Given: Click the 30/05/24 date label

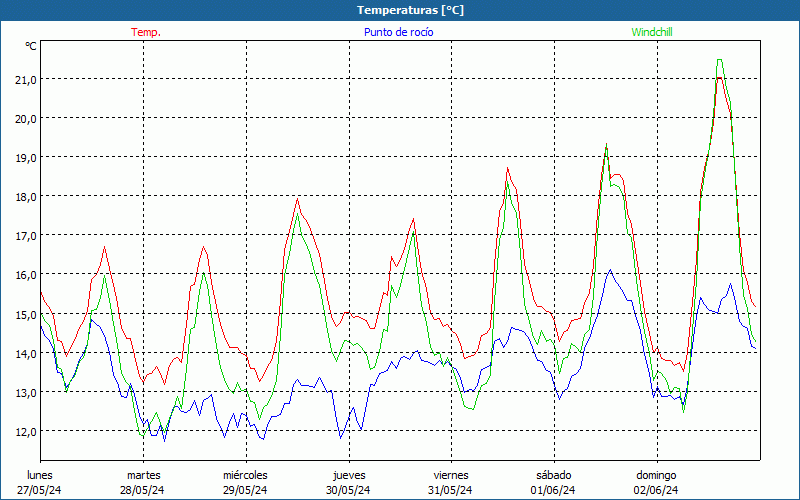Looking at the screenshot, I should click(348, 490).
